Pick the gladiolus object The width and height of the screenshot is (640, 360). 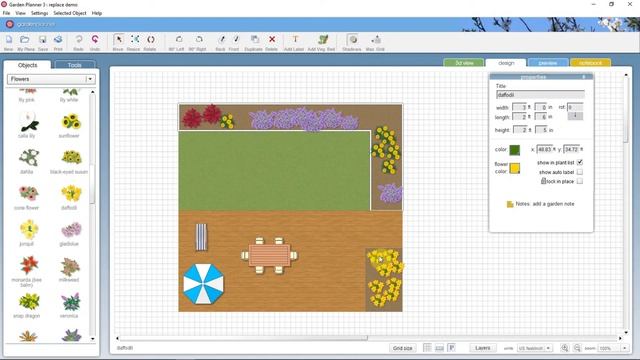71,230
